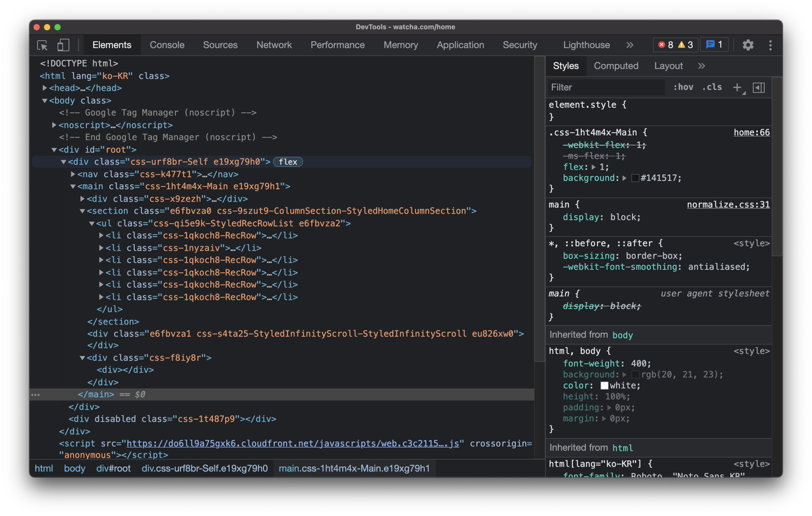This screenshot has width=812, height=516.
Task: Expand the nav css-k477t1 element
Action: [x=73, y=174]
